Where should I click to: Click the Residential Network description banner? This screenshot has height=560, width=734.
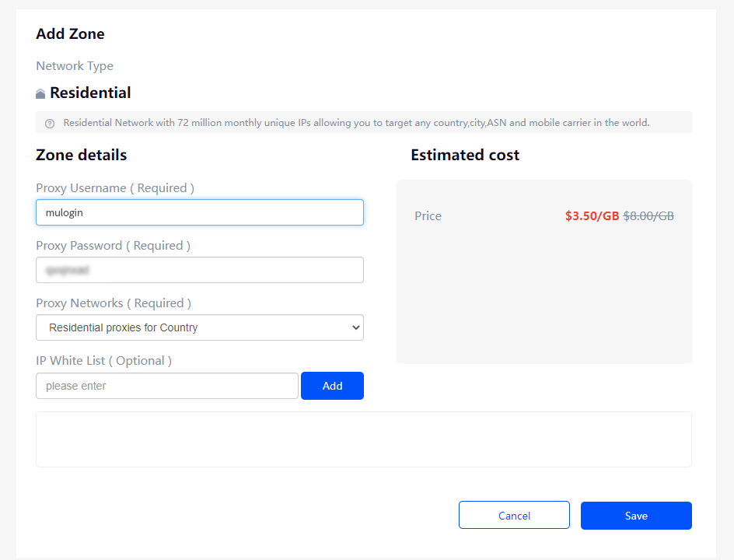pos(364,122)
